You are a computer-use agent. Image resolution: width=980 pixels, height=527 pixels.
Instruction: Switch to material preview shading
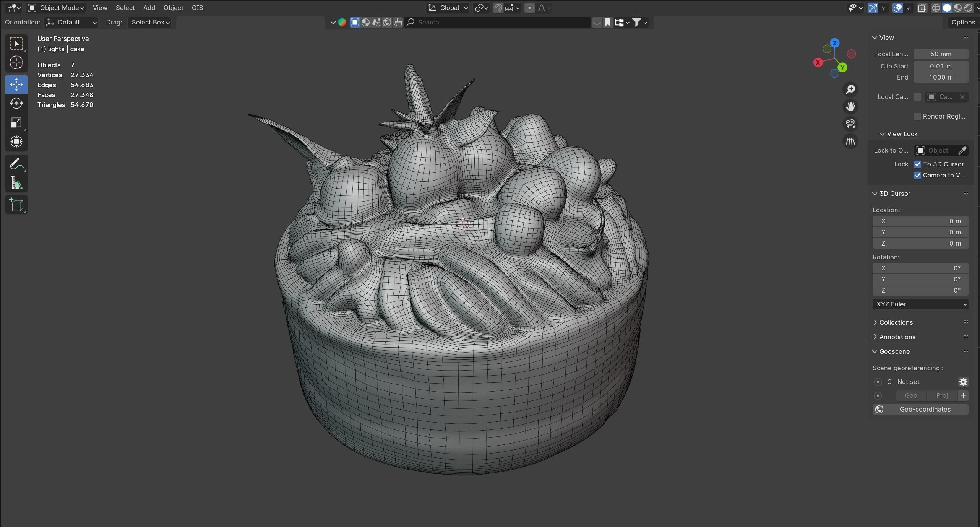point(957,8)
